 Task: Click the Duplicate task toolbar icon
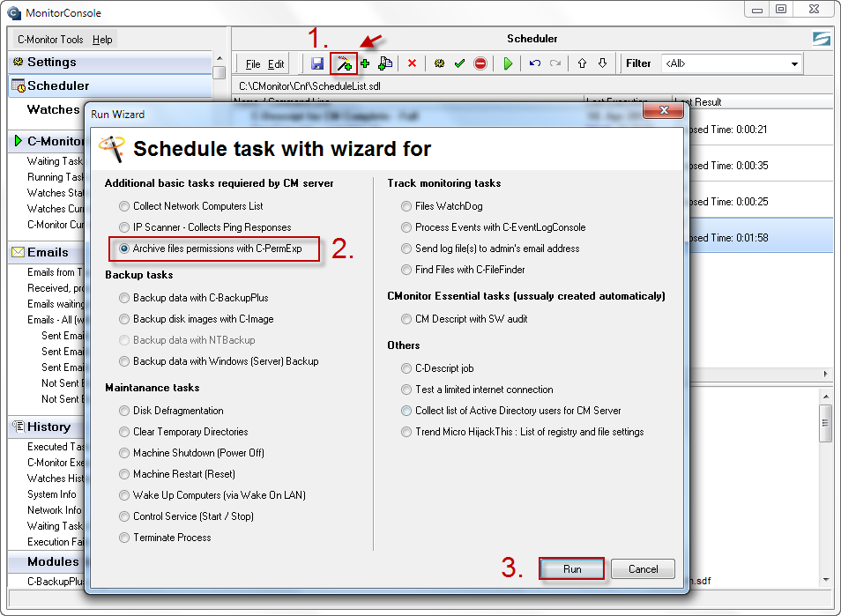[x=385, y=63]
